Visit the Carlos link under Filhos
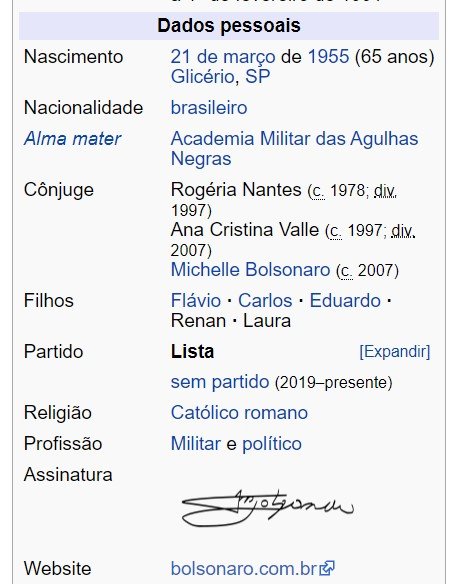 265,300
